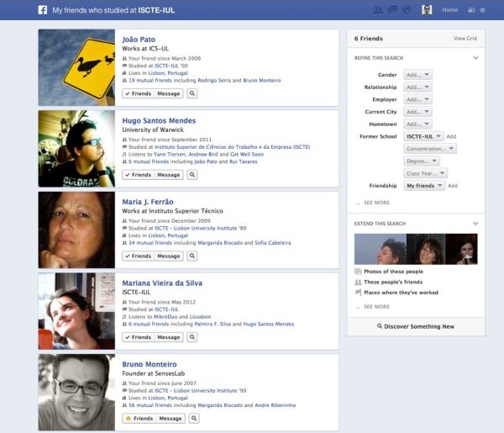Click magnifier button for Hugo Santos Mendes
Image resolution: width=504 pixels, height=433 pixels.
[x=192, y=175]
